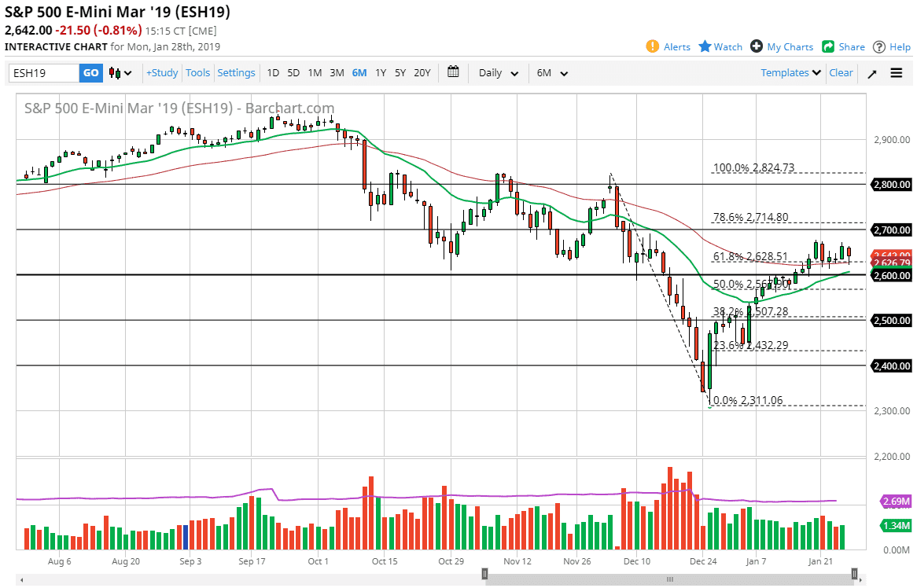
Task: Select the 1Y timeframe
Action: coord(380,72)
